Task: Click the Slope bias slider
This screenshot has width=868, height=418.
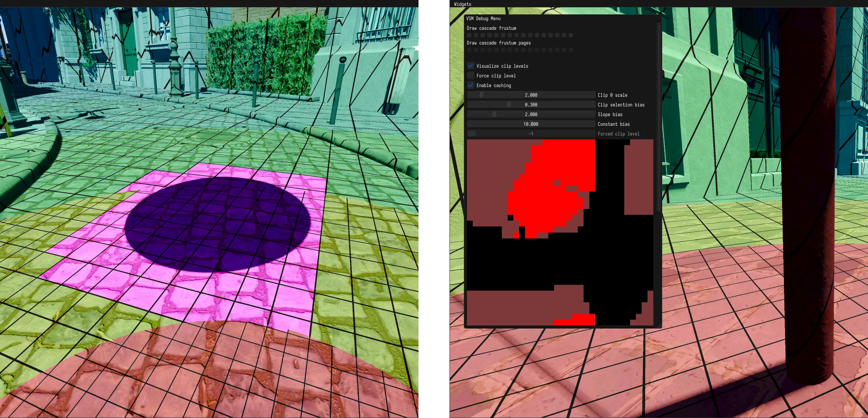Action: click(x=531, y=114)
